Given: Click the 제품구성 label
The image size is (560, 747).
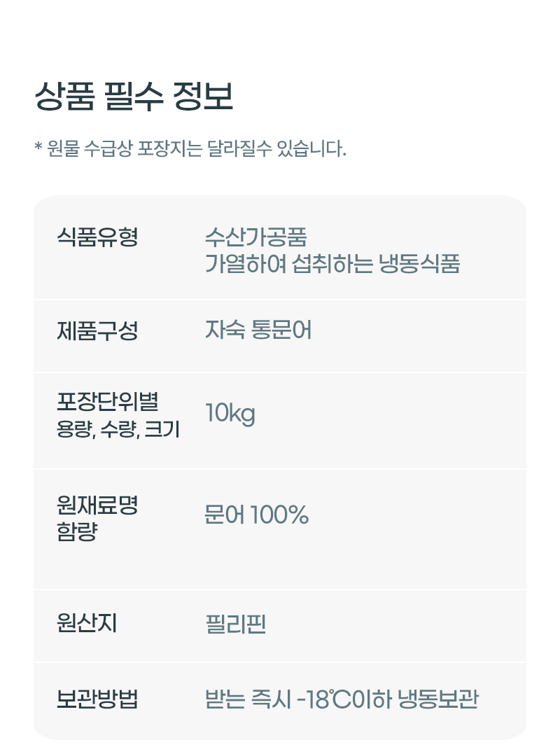Looking at the screenshot, I should [97, 330].
